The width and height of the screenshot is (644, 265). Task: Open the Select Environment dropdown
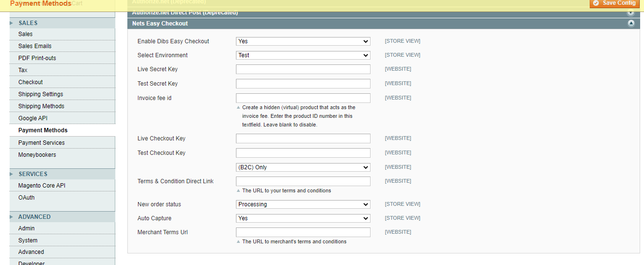303,55
